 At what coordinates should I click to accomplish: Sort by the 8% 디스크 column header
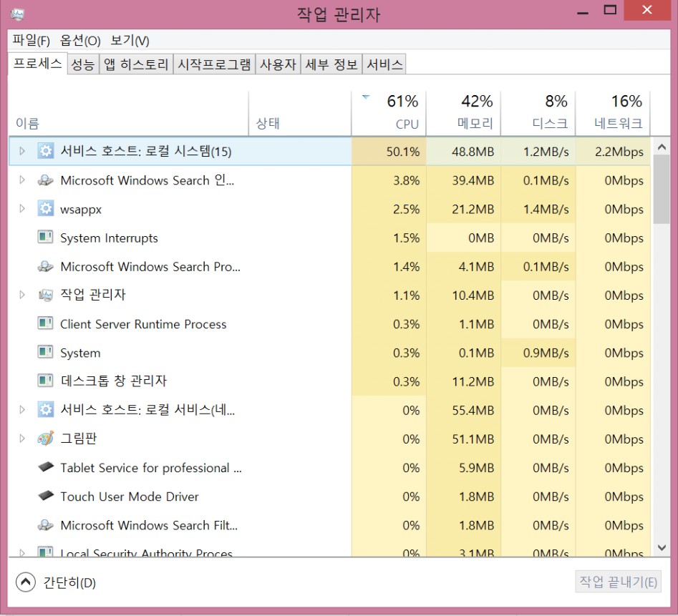(x=538, y=113)
